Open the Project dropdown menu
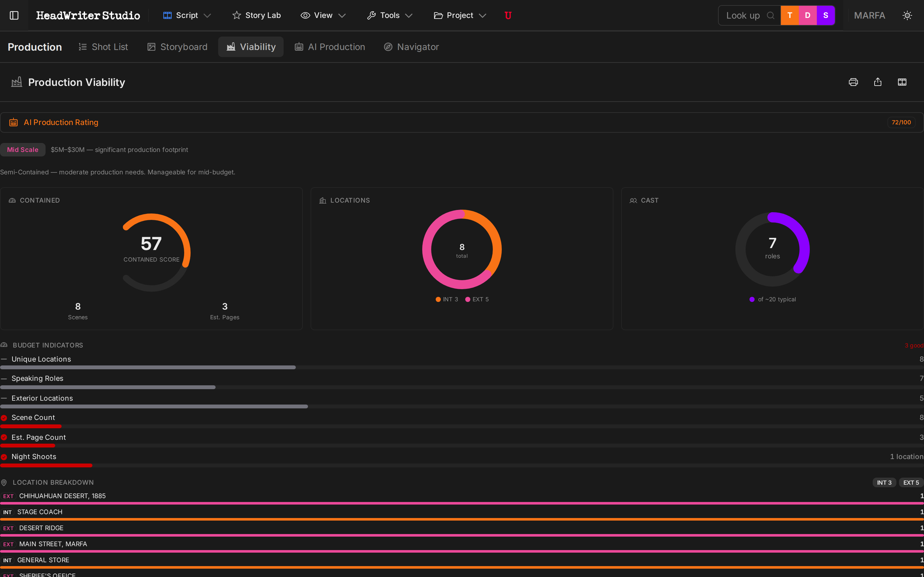The height and width of the screenshot is (577, 924). pyautogui.click(x=460, y=15)
